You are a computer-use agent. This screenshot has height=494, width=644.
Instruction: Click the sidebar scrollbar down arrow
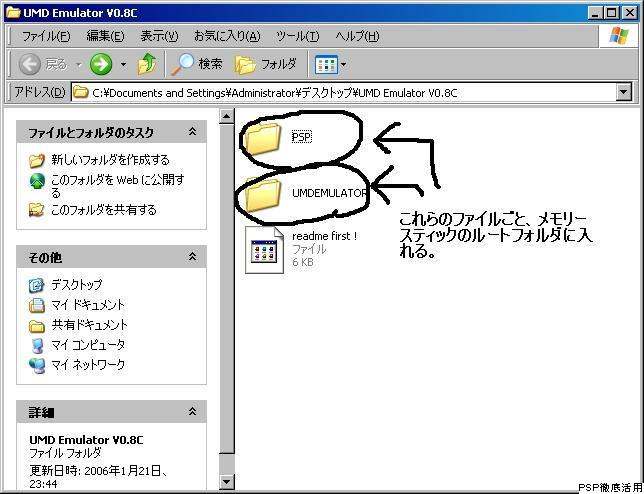pos(227,481)
